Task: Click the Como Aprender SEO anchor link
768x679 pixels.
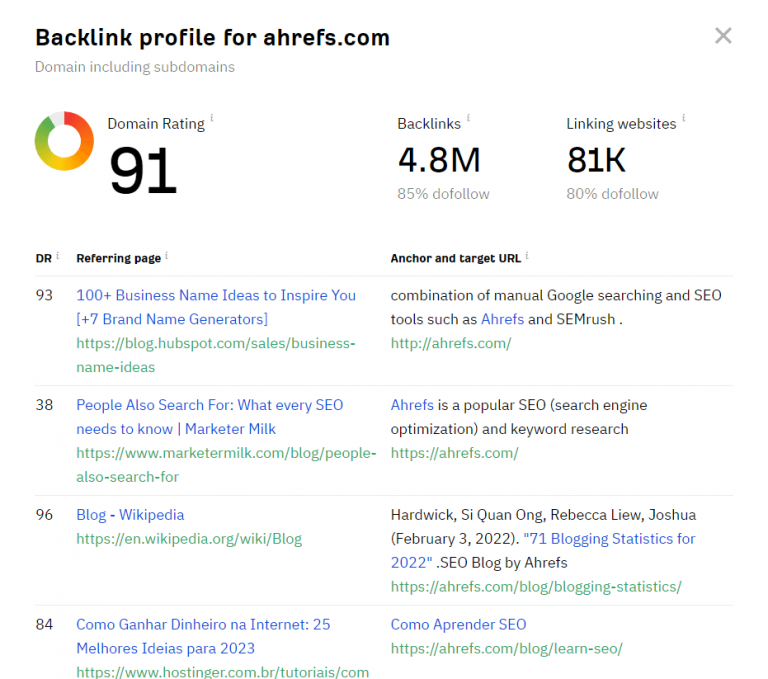Action: pos(458,625)
